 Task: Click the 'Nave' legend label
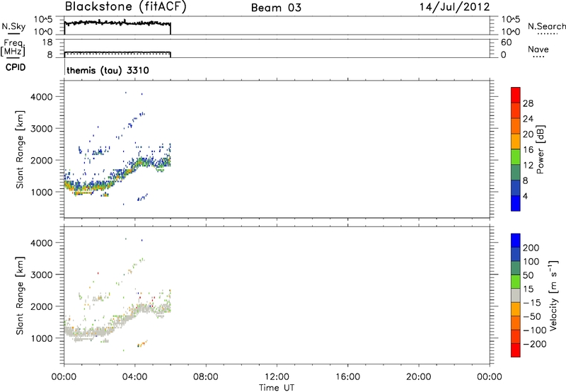(x=538, y=50)
